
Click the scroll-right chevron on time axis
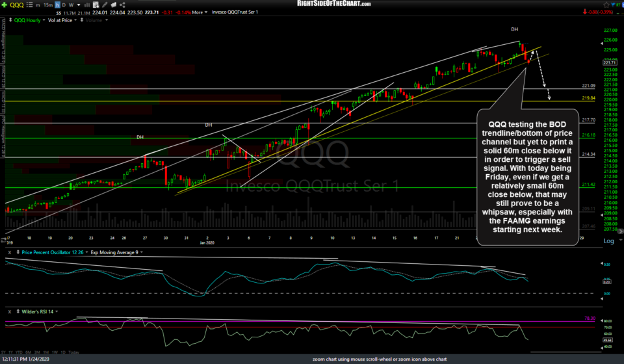tap(620, 231)
